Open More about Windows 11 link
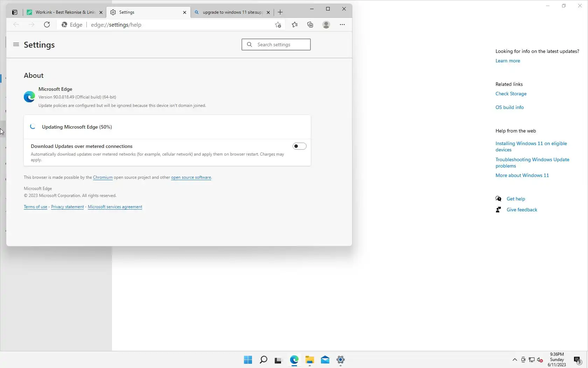Screen dimensions: 588x368 (522, 175)
